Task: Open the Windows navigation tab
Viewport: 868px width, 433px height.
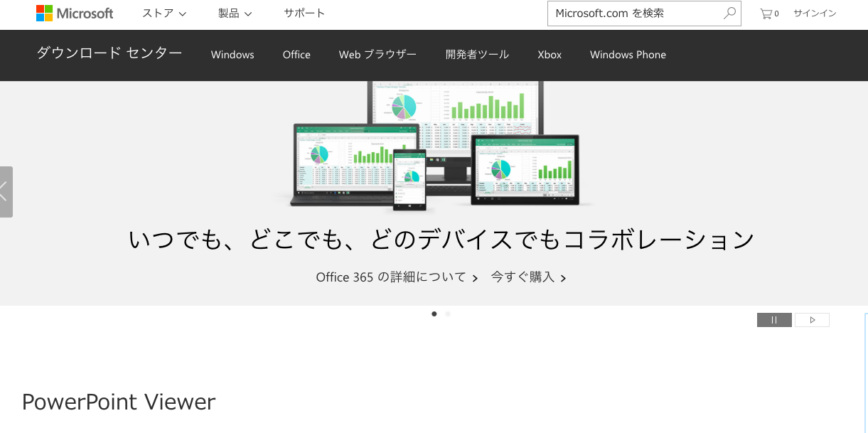Action: point(232,55)
